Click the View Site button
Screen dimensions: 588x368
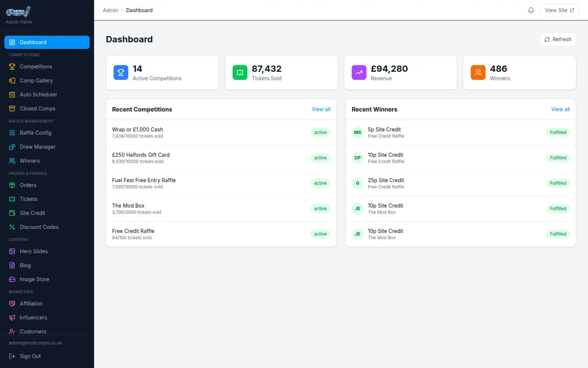559,10
